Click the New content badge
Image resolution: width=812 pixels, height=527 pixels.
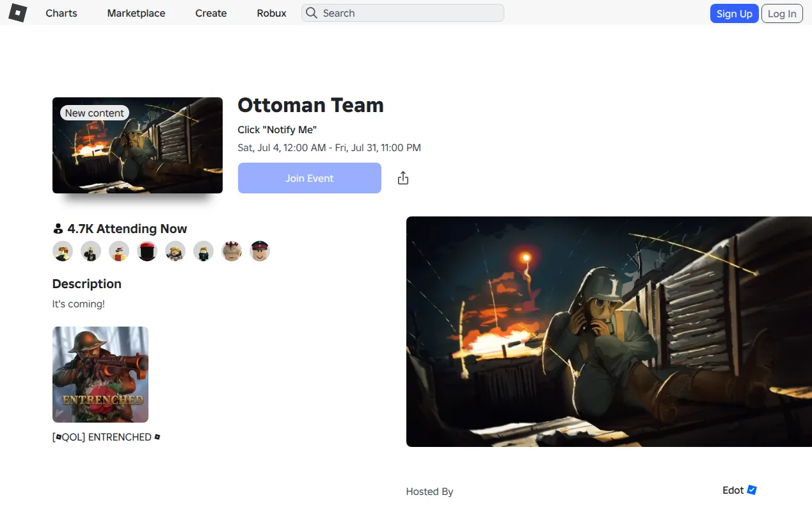pyautogui.click(x=95, y=113)
